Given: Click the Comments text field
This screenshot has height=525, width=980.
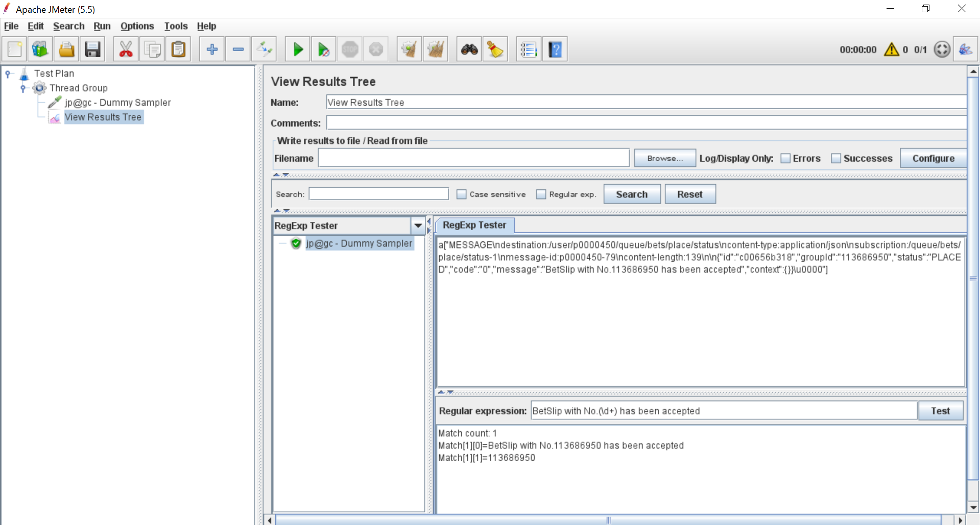Looking at the screenshot, I should (x=646, y=122).
